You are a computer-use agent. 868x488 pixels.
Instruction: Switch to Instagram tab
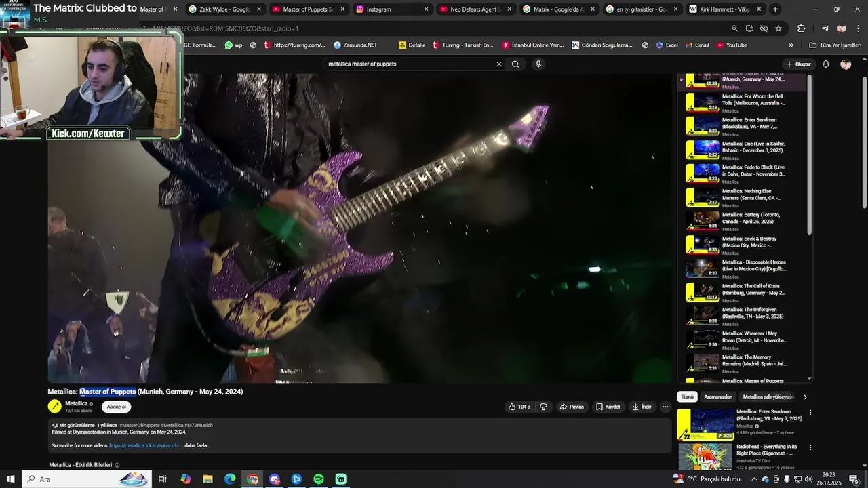click(392, 9)
